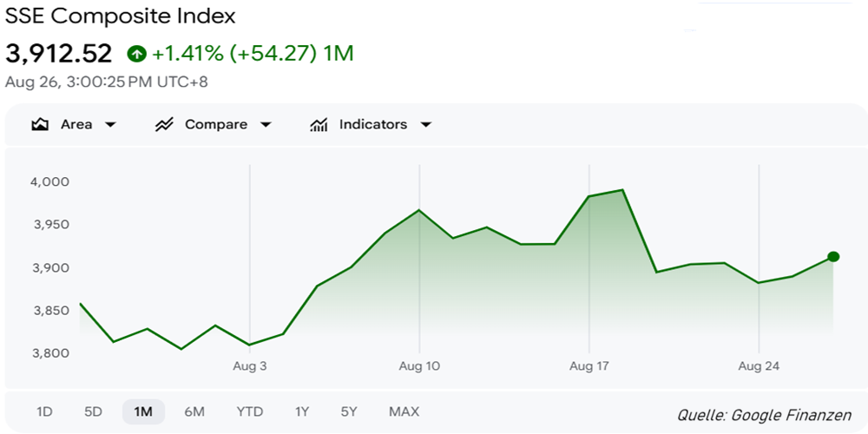Switch to the 1Y time range
868x434 pixels.
click(302, 411)
